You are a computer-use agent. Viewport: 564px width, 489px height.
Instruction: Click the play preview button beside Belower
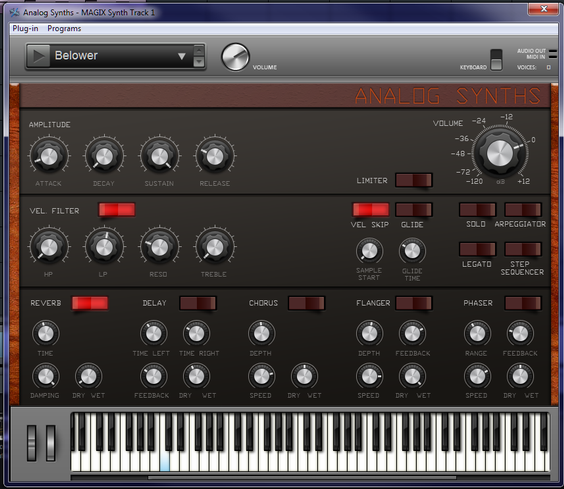tap(38, 56)
